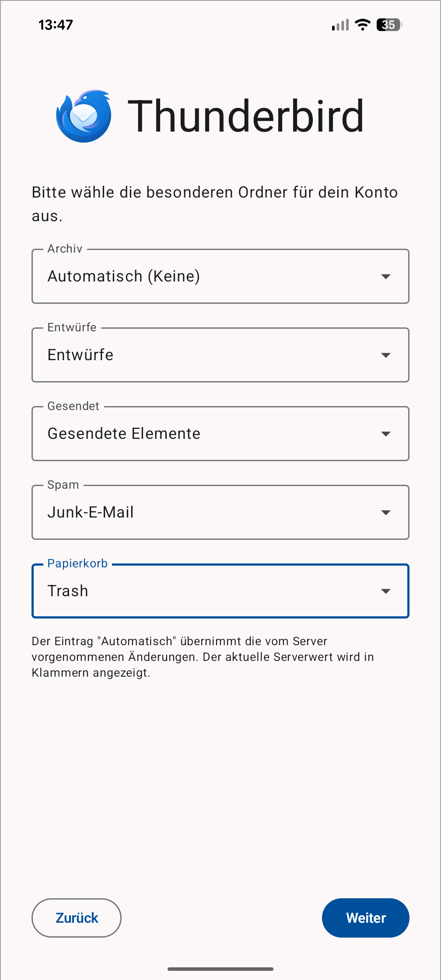441x980 pixels.
Task: Tap the clock showing 13:47
Action: pyautogui.click(x=56, y=25)
